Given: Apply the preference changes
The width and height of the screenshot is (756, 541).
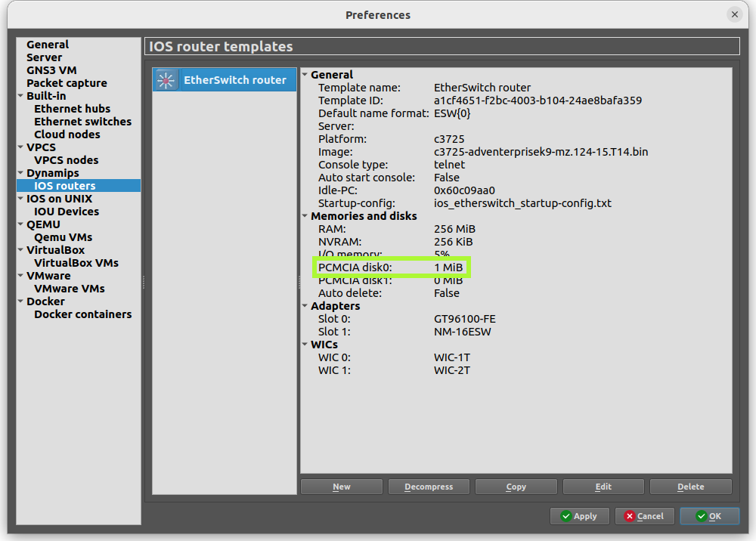Looking at the screenshot, I should click(580, 516).
